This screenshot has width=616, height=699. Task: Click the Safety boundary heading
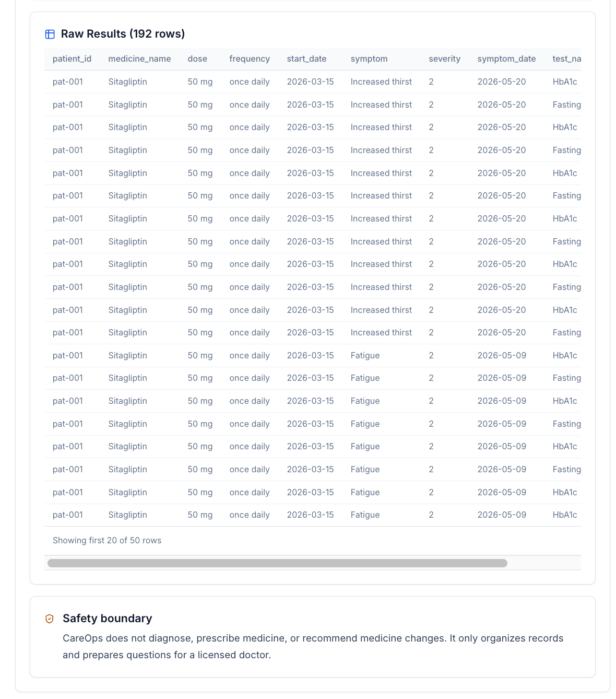tap(107, 619)
